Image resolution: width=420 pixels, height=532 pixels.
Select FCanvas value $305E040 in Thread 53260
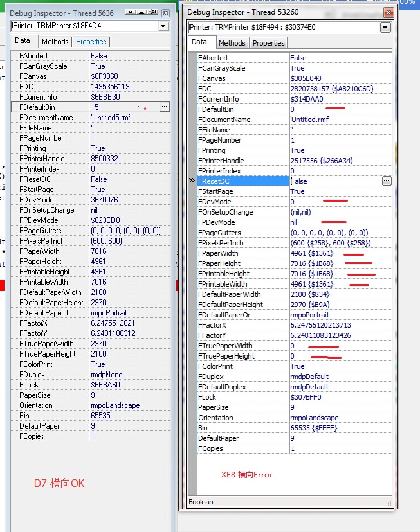pyautogui.click(x=306, y=78)
